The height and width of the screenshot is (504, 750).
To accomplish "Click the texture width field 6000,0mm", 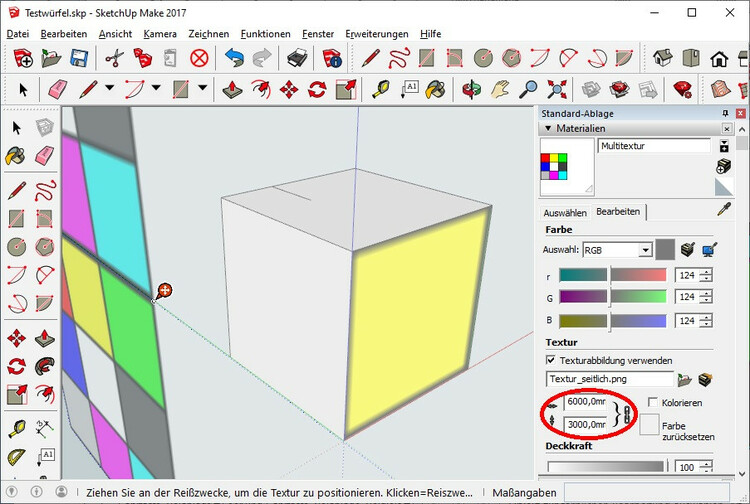I will [x=586, y=402].
